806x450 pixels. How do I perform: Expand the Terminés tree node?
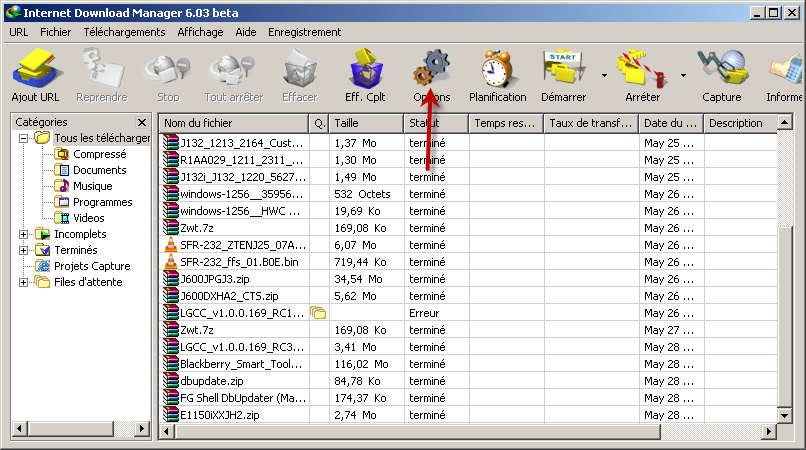(23, 250)
